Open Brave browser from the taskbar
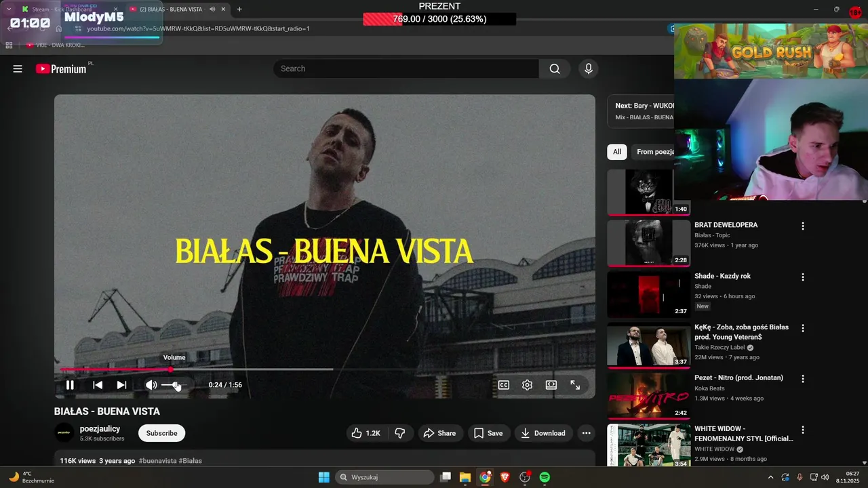This screenshot has height=488, width=868. [505, 477]
